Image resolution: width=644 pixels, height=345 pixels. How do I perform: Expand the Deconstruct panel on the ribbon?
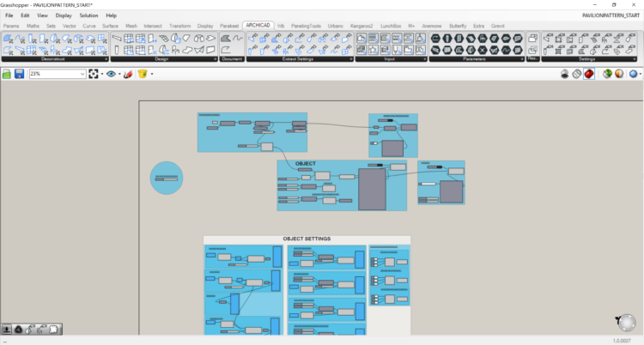[x=106, y=59]
